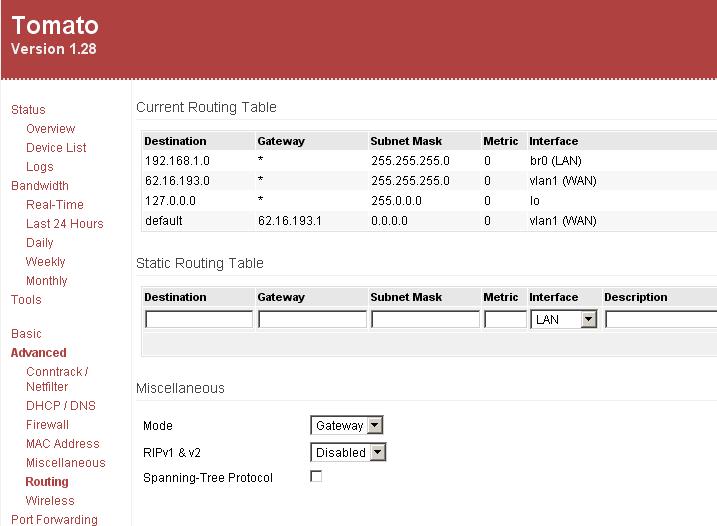This screenshot has width=717, height=526.
Task: Select gateway 62.16.193.1 cell
Action: pyautogui.click(x=289, y=221)
